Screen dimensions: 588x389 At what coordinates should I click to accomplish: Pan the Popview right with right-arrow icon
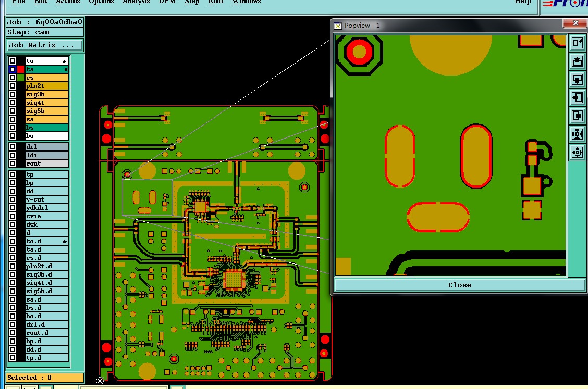[x=577, y=116]
